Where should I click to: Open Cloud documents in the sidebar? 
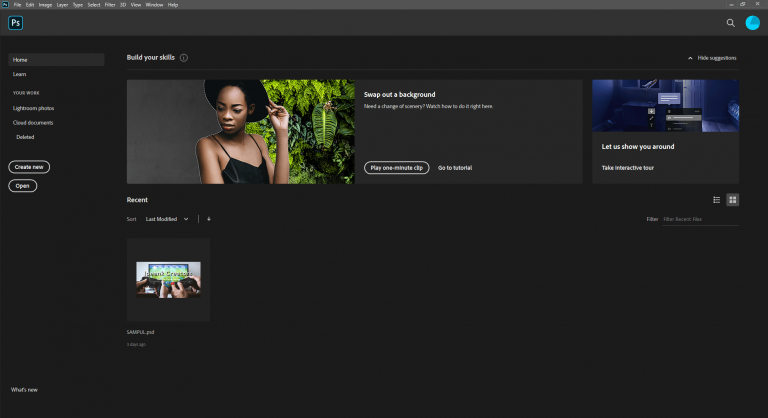coord(33,122)
